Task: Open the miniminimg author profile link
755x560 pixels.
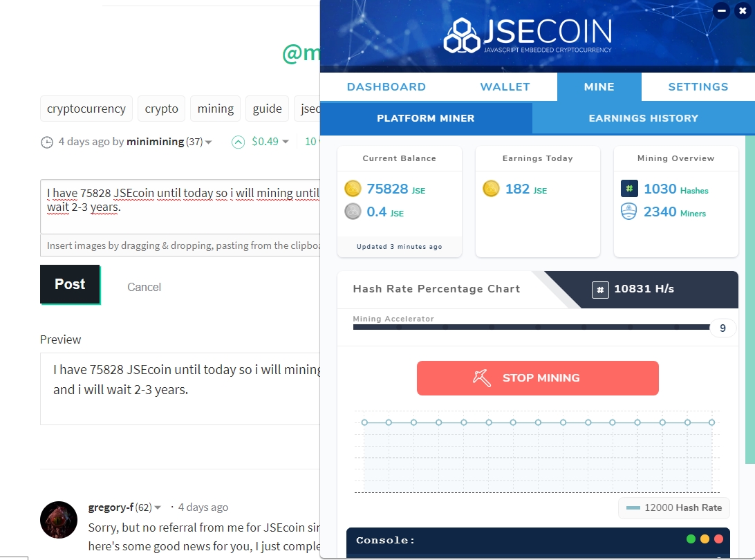Action: (x=155, y=142)
